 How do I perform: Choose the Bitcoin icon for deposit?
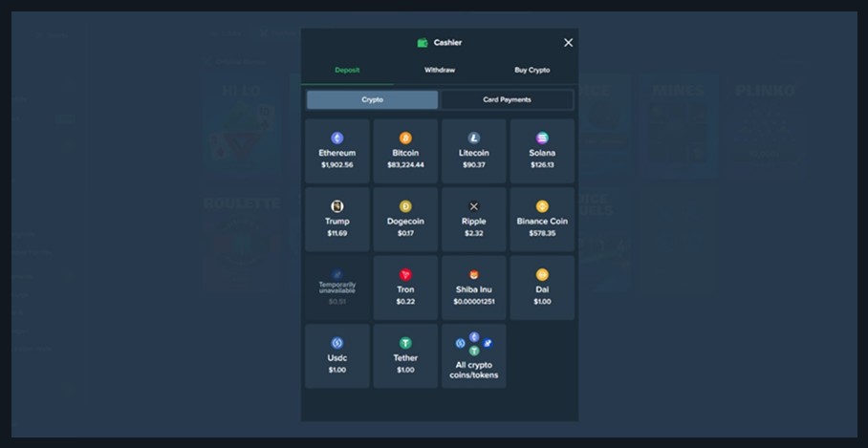point(405,139)
